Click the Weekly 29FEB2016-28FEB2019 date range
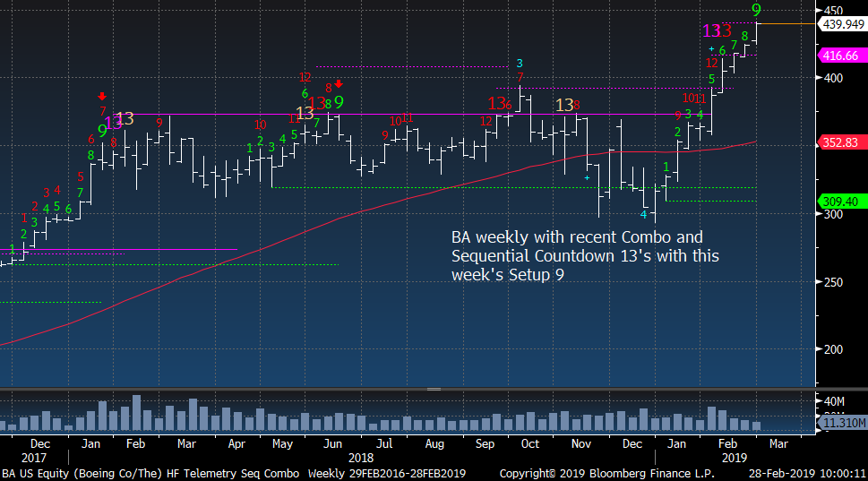Image resolution: width=868 pixels, height=481 pixels. click(387, 473)
